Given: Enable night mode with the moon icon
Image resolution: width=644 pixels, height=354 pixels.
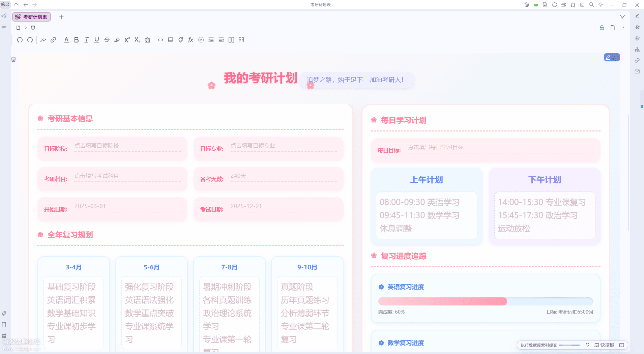Looking at the screenshot, I should point(527,4).
